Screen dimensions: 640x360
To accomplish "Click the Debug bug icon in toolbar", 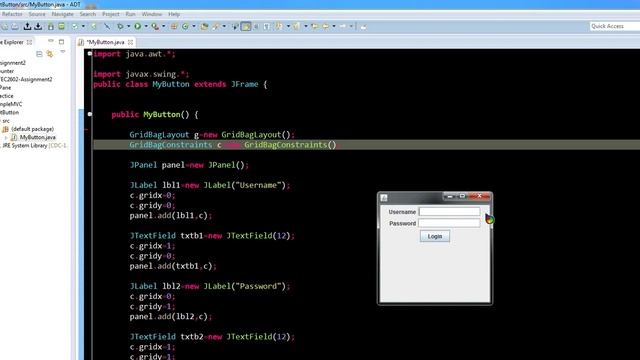I will pyautogui.click(x=120, y=26).
